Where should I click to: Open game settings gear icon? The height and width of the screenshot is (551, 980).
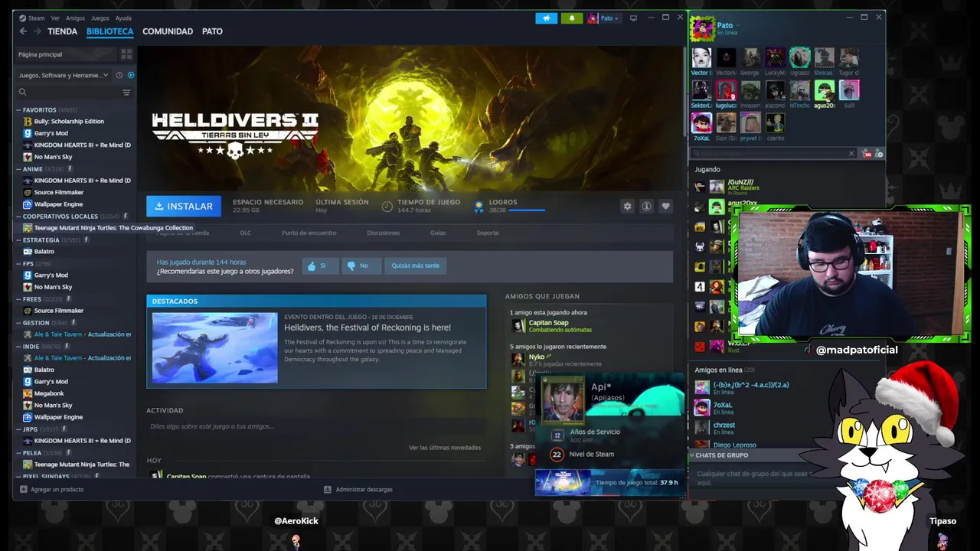628,207
